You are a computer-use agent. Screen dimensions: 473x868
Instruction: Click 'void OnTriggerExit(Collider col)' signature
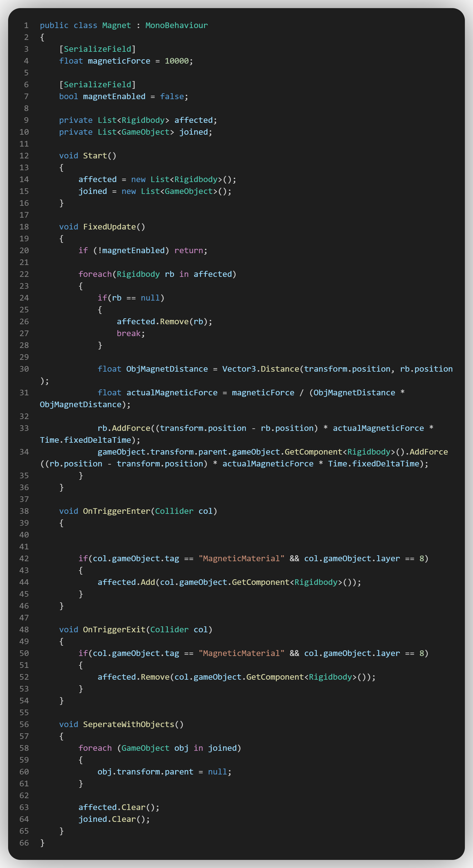(x=136, y=630)
